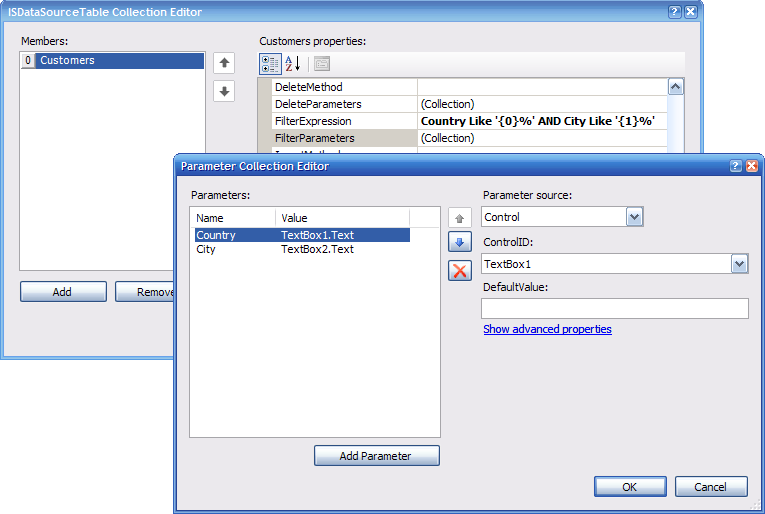Screen dimensions: 765x514
Task: Delete selected parameter with red X
Action: (x=460, y=270)
